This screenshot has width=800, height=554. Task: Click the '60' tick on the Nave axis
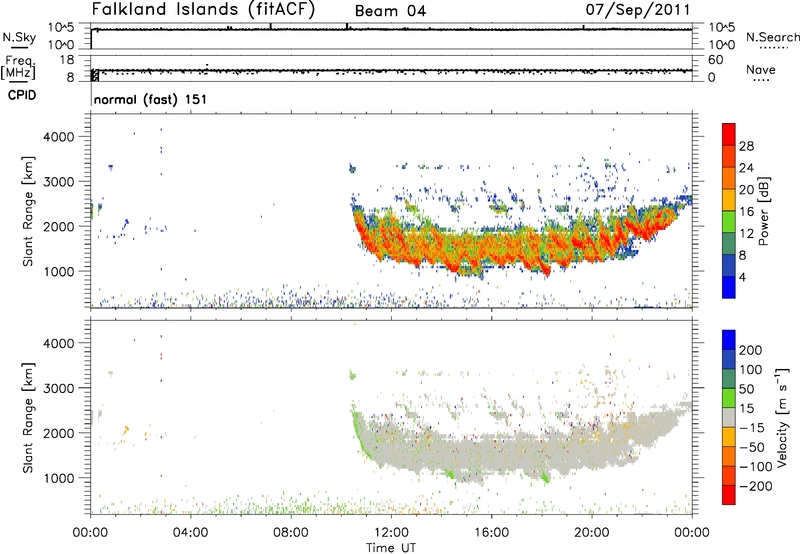(x=715, y=60)
